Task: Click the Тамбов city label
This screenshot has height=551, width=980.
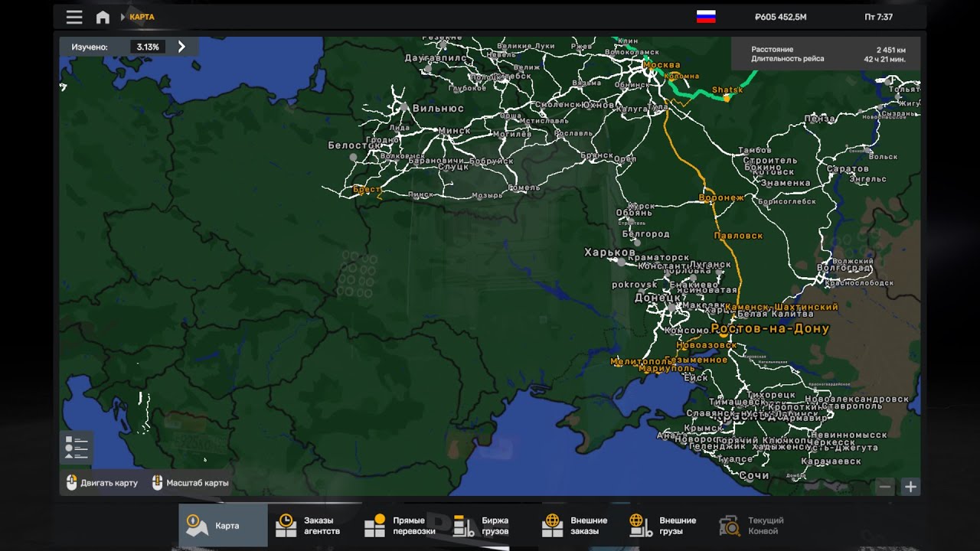Action: [755, 151]
